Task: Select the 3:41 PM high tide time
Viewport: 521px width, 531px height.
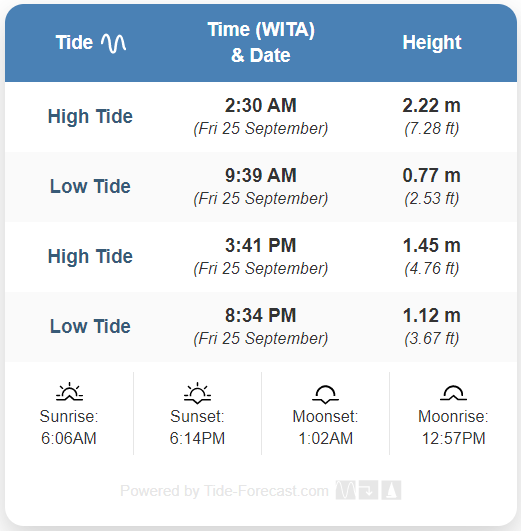Action: (x=261, y=246)
